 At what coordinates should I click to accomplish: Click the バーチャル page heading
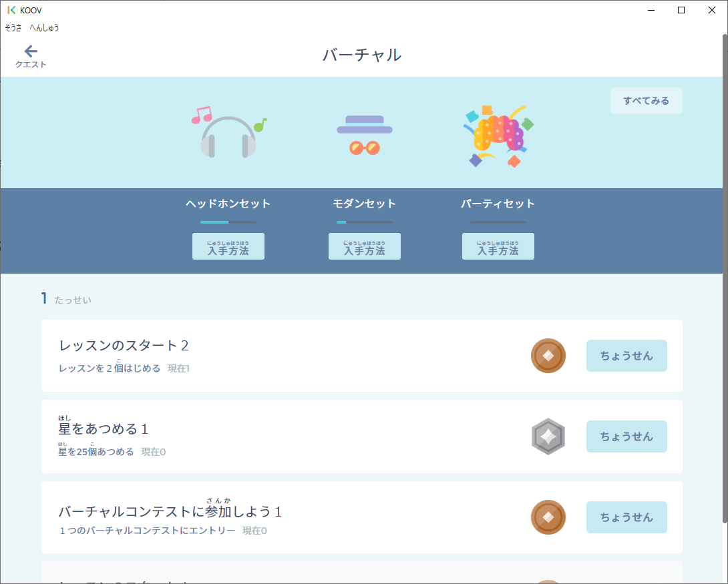[x=362, y=55]
